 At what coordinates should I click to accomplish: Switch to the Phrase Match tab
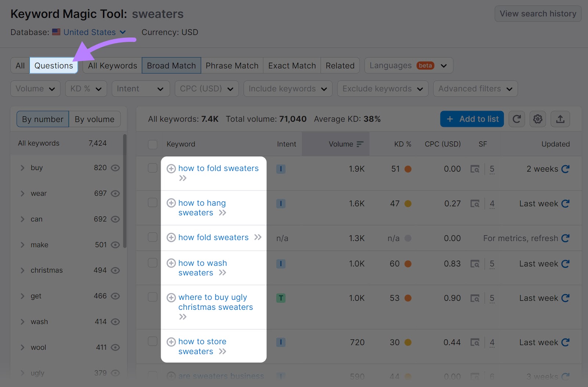[232, 65]
